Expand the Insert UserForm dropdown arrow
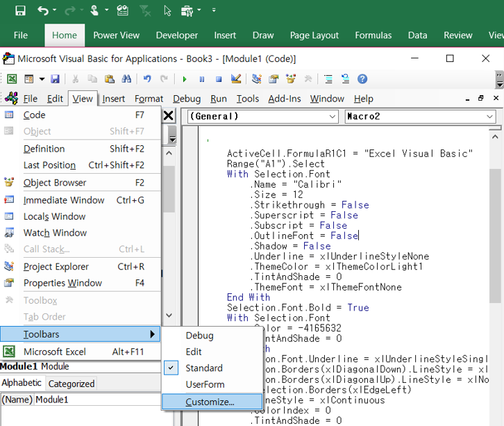Screen dimensions: 504x426 coord(42,79)
